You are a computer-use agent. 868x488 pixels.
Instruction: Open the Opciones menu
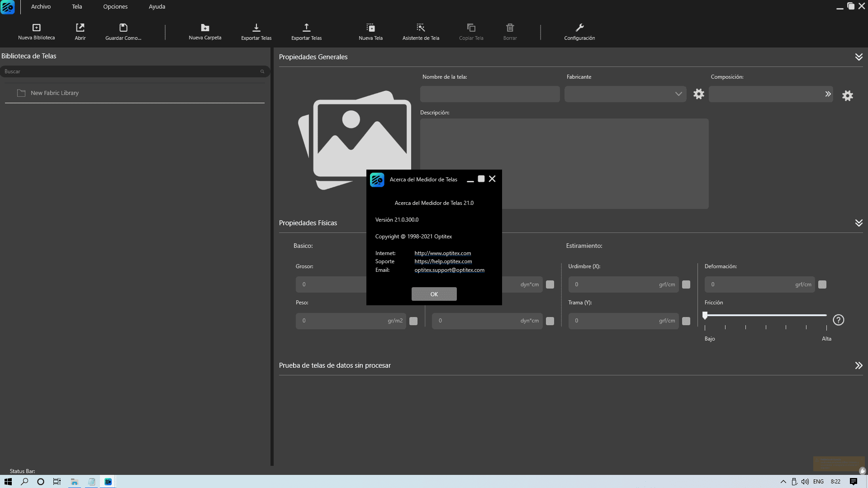point(115,7)
